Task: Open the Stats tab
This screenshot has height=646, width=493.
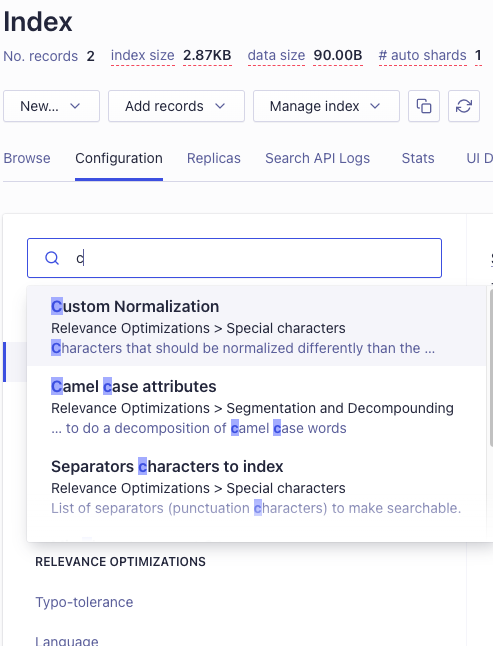Action: [x=418, y=158]
